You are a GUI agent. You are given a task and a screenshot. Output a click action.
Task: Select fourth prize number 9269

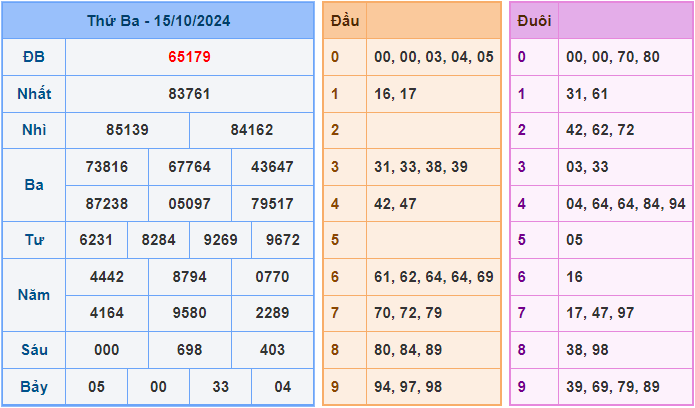coord(220,240)
